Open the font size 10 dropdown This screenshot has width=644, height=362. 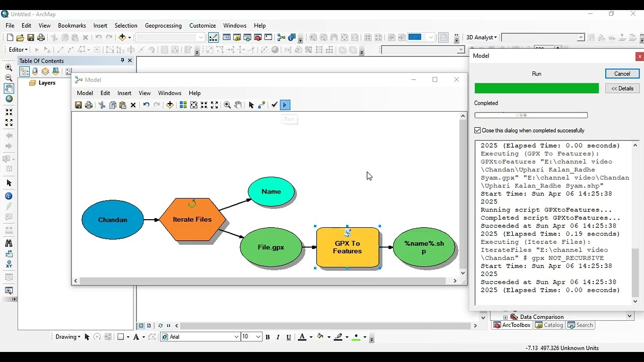click(258, 337)
